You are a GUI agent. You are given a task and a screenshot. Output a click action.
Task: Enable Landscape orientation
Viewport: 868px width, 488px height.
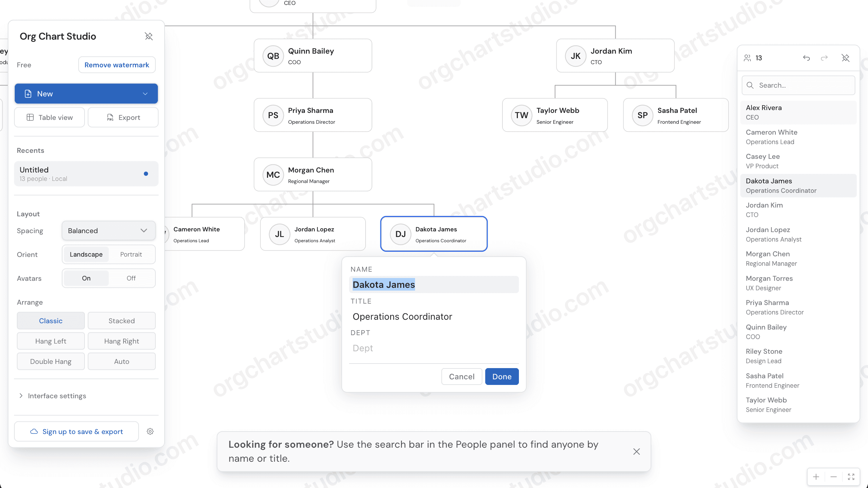tap(86, 254)
